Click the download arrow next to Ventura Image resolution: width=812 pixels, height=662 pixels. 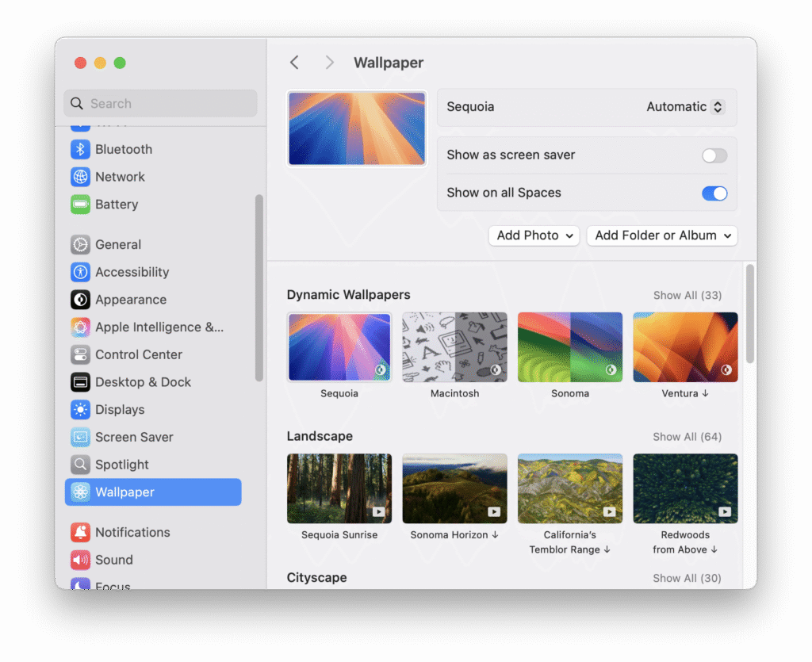(705, 393)
